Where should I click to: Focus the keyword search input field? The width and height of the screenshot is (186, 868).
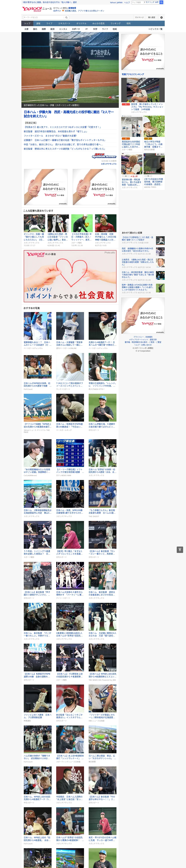click(44, 18)
